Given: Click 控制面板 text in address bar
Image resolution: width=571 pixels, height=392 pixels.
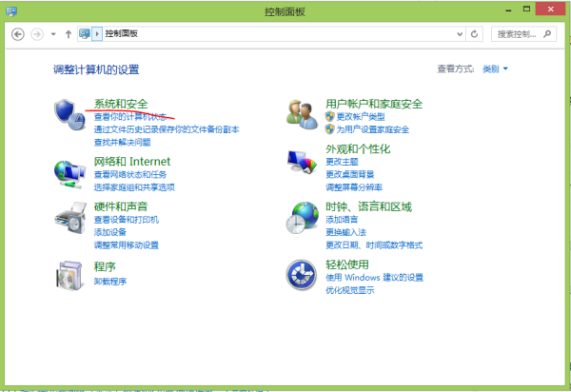Looking at the screenshot, I should point(121,34).
